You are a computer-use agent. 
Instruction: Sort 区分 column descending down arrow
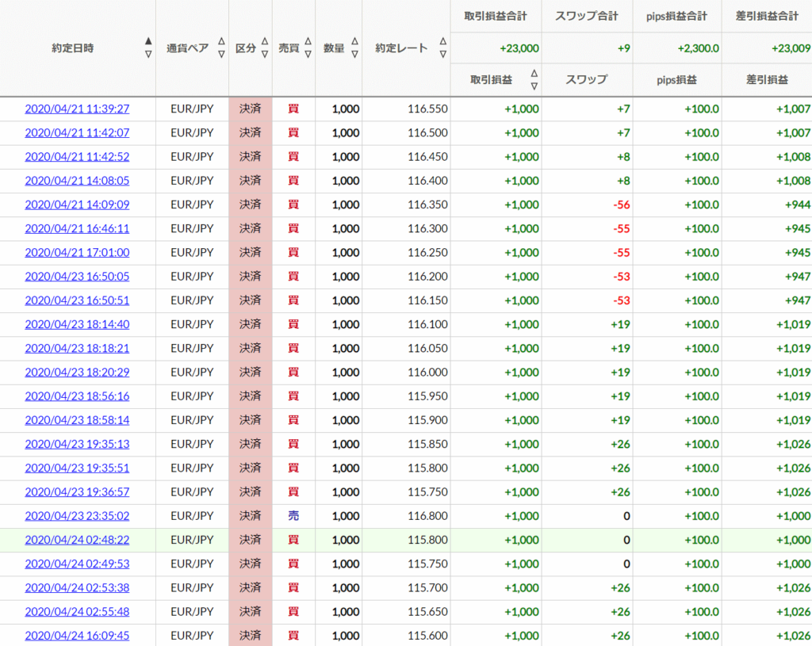265,54
